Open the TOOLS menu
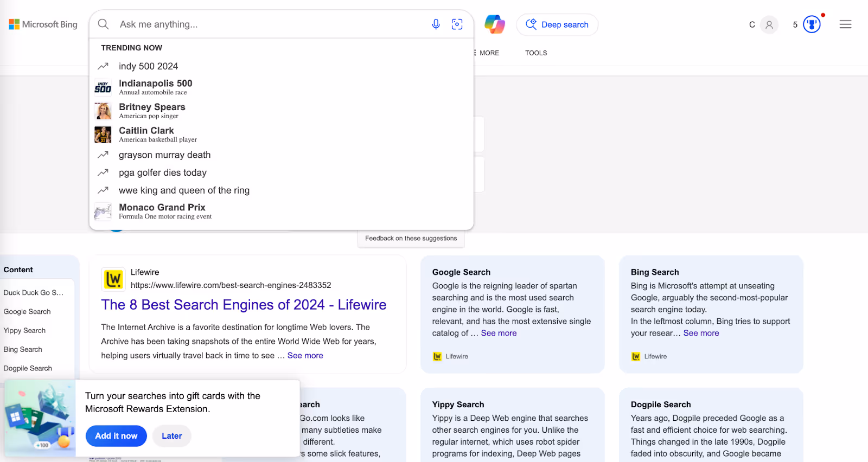The height and width of the screenshot is (462, 868). 536,53
